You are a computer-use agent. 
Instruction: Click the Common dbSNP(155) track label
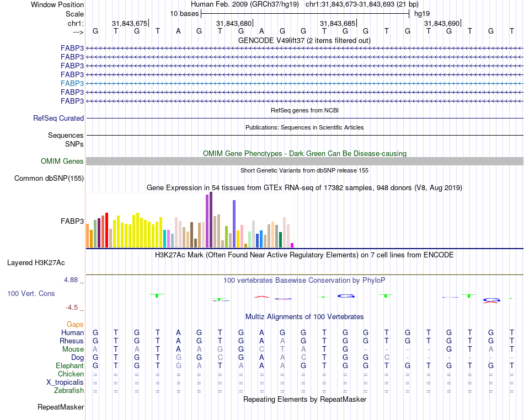(x=49, y=178)
